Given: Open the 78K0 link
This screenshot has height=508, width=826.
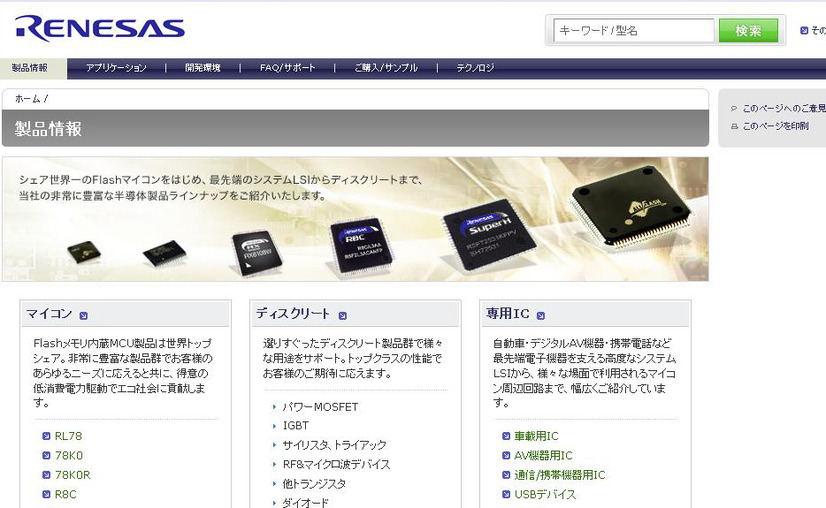Looking at the screenshot, I should pyautogui.click(x=69, y=455).
